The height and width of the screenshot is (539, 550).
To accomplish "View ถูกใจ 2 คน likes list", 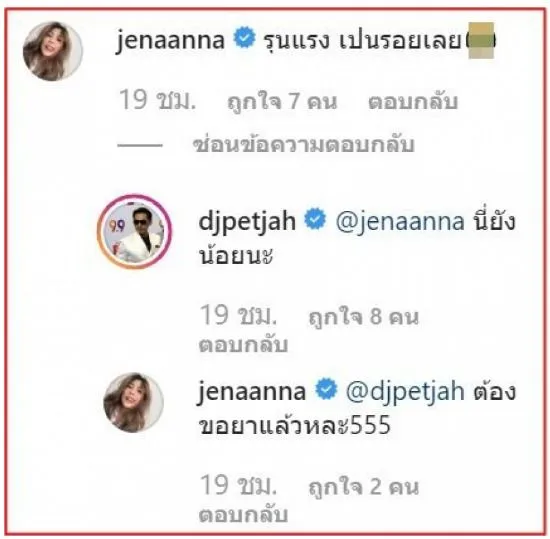I will point(364,487).
